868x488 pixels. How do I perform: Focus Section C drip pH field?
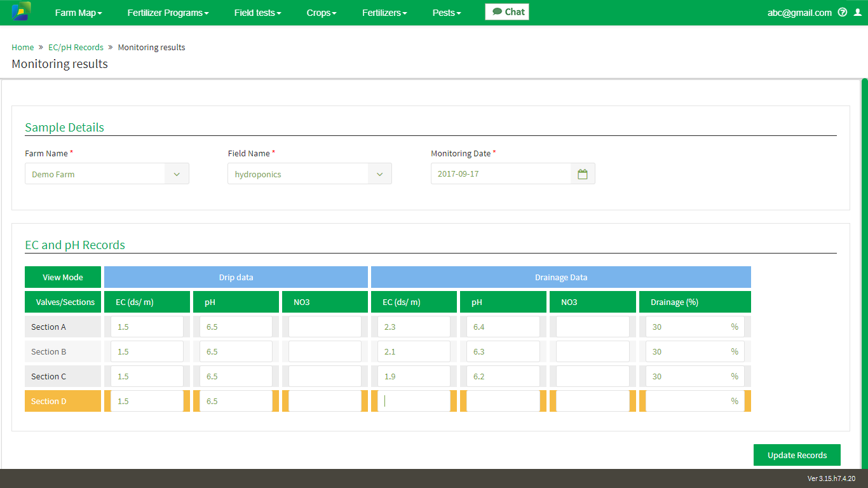(x=236, y=376)
